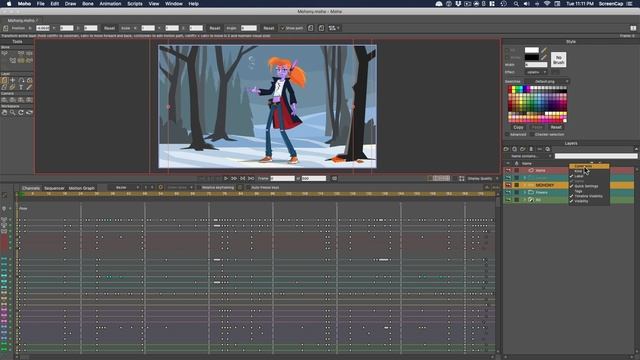Click the No Brush button
Image resolution: width=640 pixels, height=360 pixels.
tap(559, 60)
